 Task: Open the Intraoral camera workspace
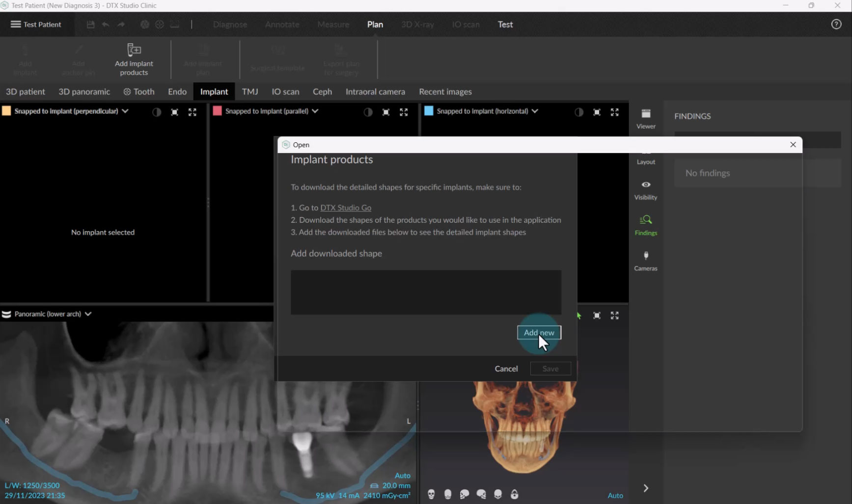point(375,92)
